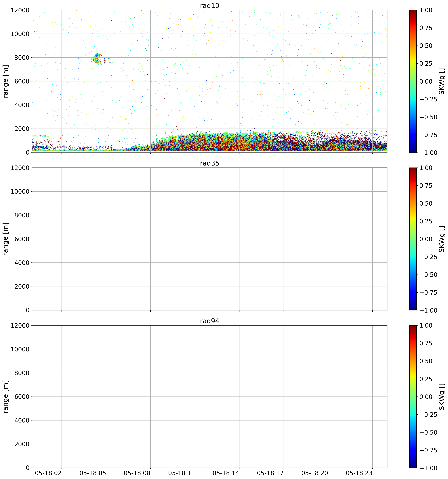Click the rad94 plot title
This screenshot has height=479, width=448.
[209, 321]
